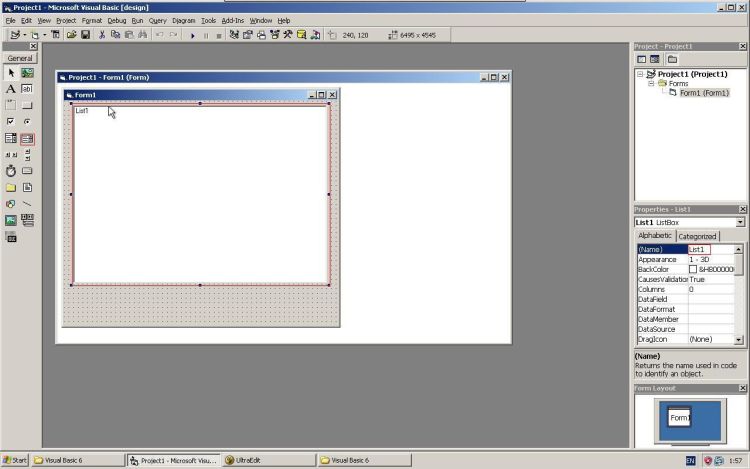
Task: Select the Label control in the toolbox
Action: coord(11,89)
